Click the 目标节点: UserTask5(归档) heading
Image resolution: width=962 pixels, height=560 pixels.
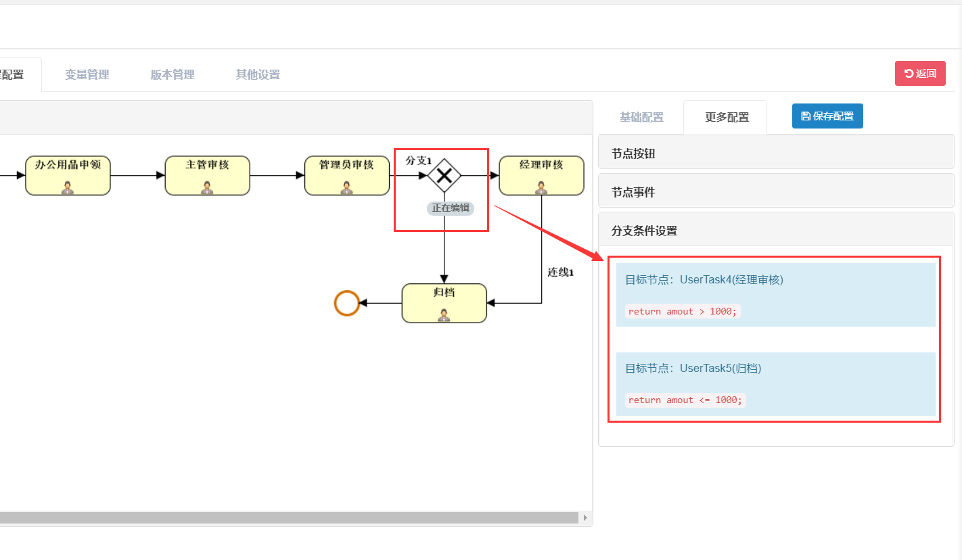(693, 368)
